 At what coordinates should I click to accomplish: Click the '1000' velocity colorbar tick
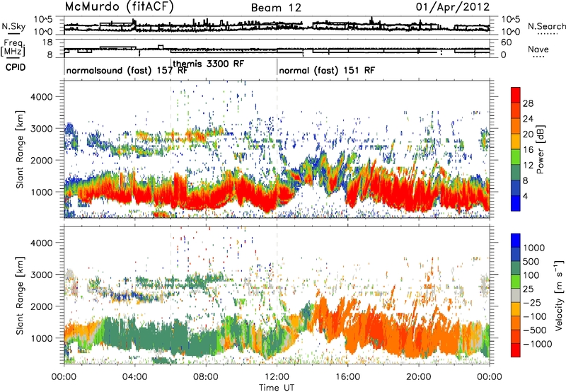(534, 248)
